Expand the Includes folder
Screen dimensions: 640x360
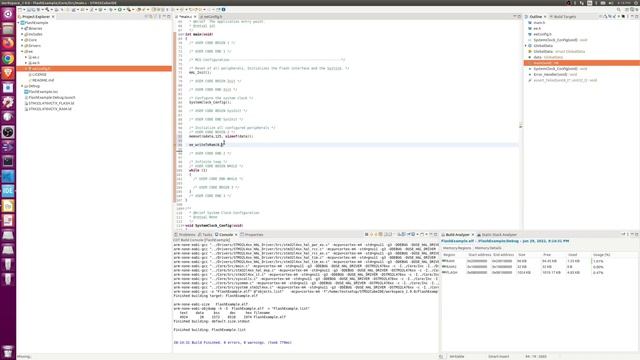pos(22,34)
